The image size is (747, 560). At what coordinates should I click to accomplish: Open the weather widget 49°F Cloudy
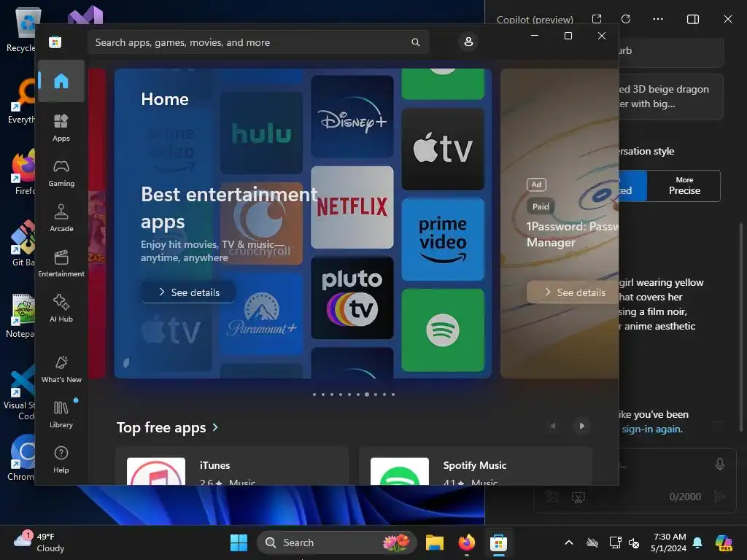coord(39,542)
